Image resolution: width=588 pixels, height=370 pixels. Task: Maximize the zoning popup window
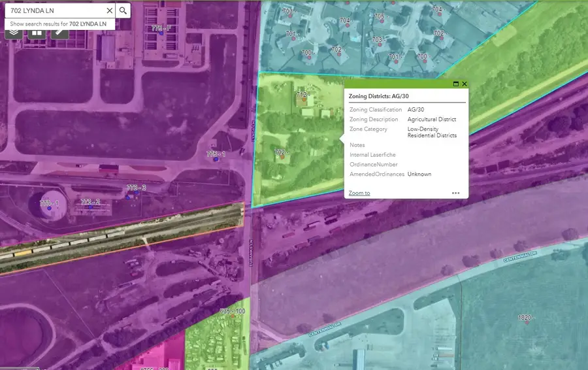coord(455,84)
